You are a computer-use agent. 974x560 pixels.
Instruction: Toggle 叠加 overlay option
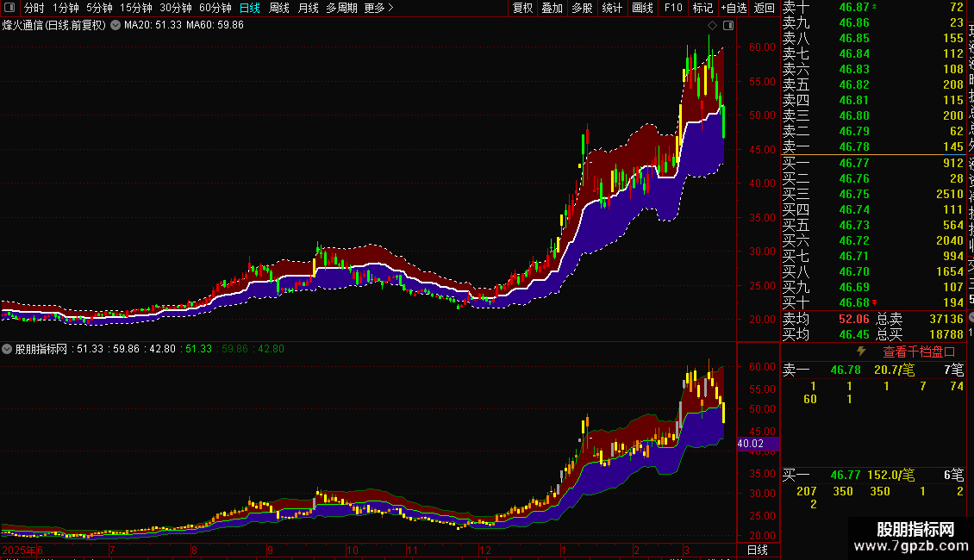[553, 8]
